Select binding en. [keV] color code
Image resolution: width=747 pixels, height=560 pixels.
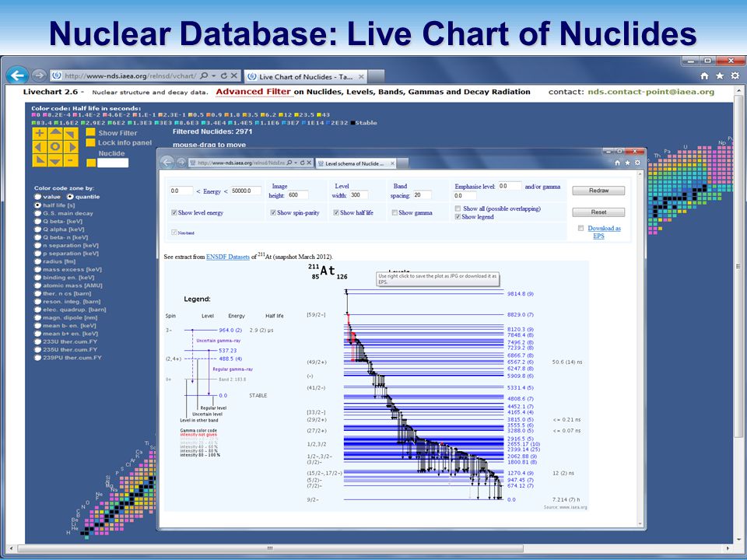[x=37, y=278]
